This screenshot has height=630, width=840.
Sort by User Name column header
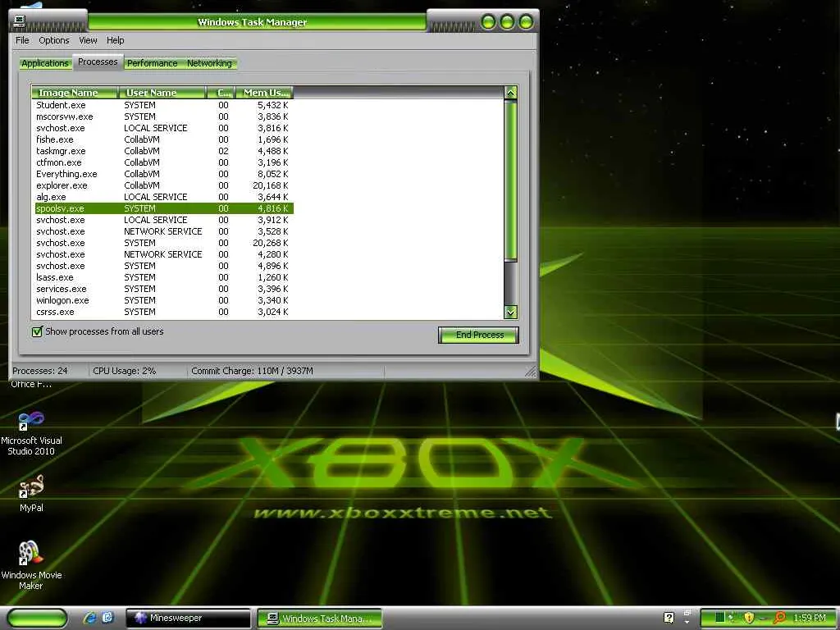pyautogui.click(x=162, y=93)
